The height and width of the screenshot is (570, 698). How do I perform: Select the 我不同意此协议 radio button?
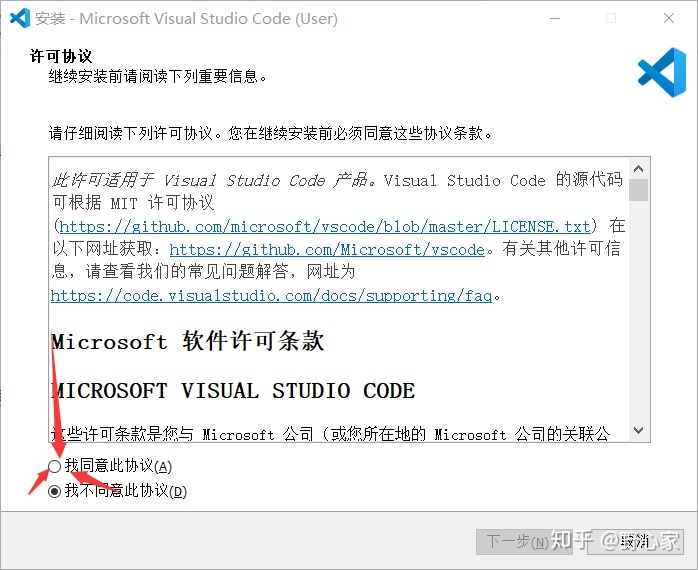pyautogui.click(x=54, y=491)
